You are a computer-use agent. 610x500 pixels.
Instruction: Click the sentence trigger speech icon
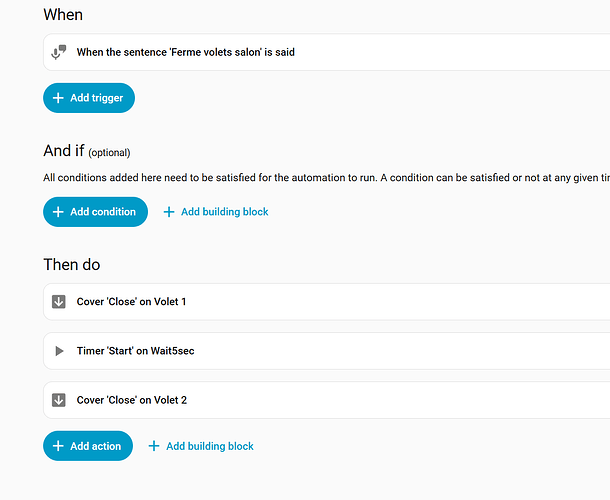(x=59, y=52)
